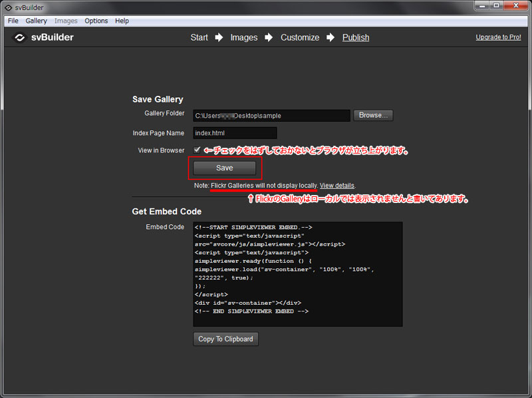532x398 pixels.
Task: Click the Get Embed Code heading
Action: 167,211
